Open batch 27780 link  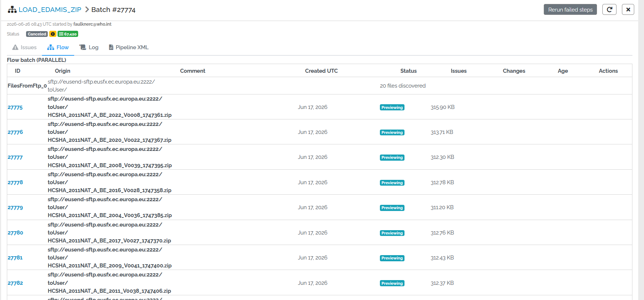tap(15, 233)
